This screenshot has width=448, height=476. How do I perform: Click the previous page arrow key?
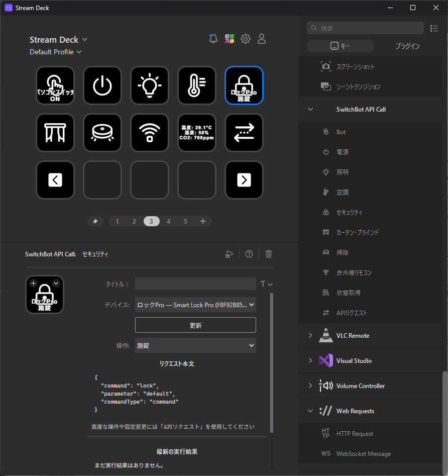[x=55, y=180]
